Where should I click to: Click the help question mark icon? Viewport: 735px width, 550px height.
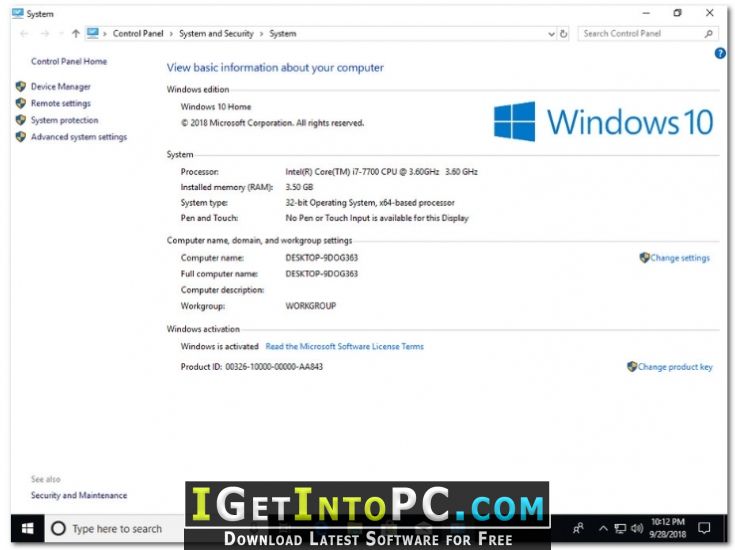coord(720,53)
